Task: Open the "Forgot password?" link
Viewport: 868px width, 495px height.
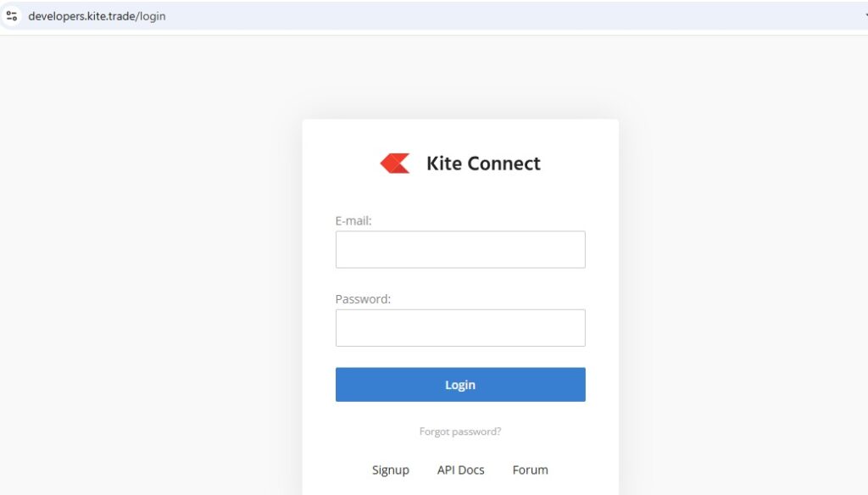Action: point(460,431)
